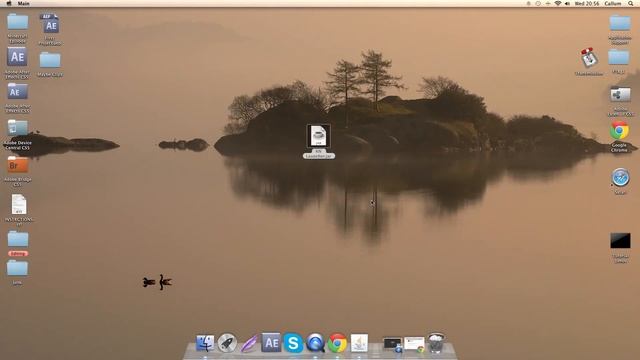Image resolution: width=640 pixels, height=360 pixels.
Task: Click the Wed 20:56 clock
Action: [x=587, y=3]
